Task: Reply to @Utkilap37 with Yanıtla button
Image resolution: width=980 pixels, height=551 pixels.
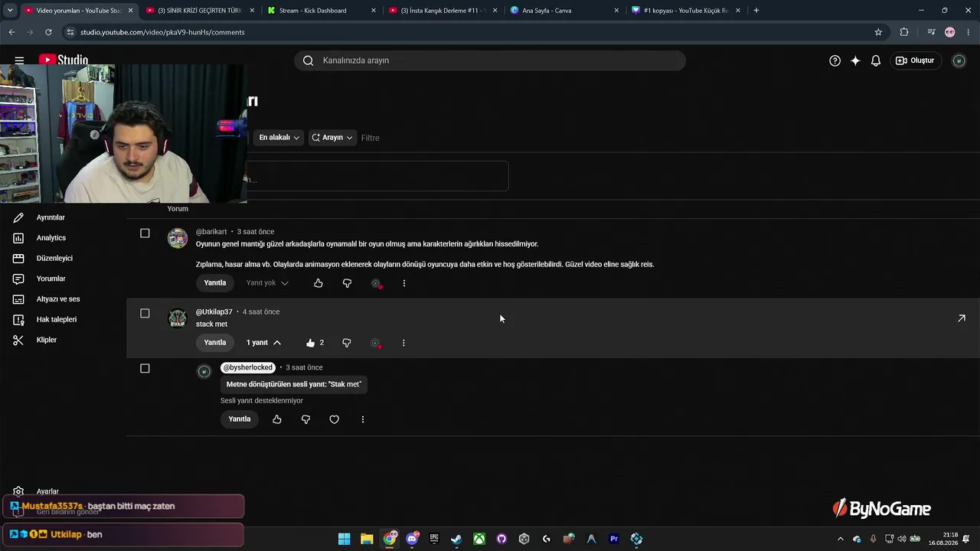Action: click(x=215, y=343)
